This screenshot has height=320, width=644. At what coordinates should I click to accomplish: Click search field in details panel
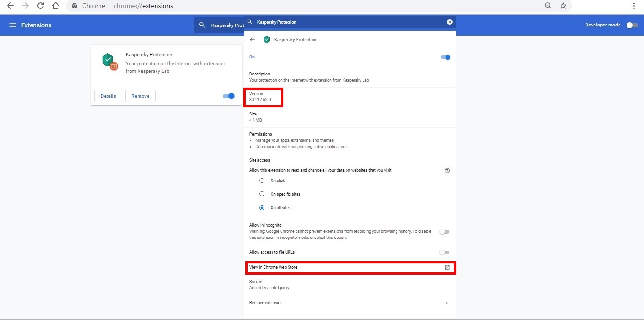point(350,22)
